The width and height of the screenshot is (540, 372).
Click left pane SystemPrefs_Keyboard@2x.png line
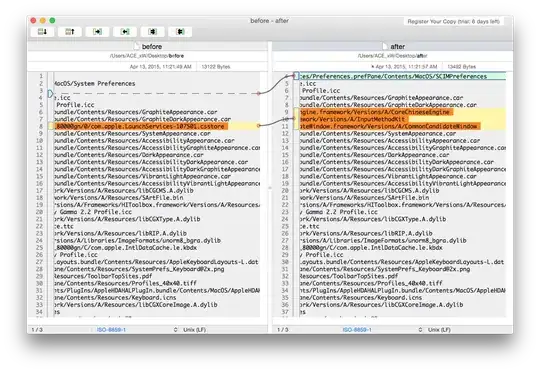point(139,269)
